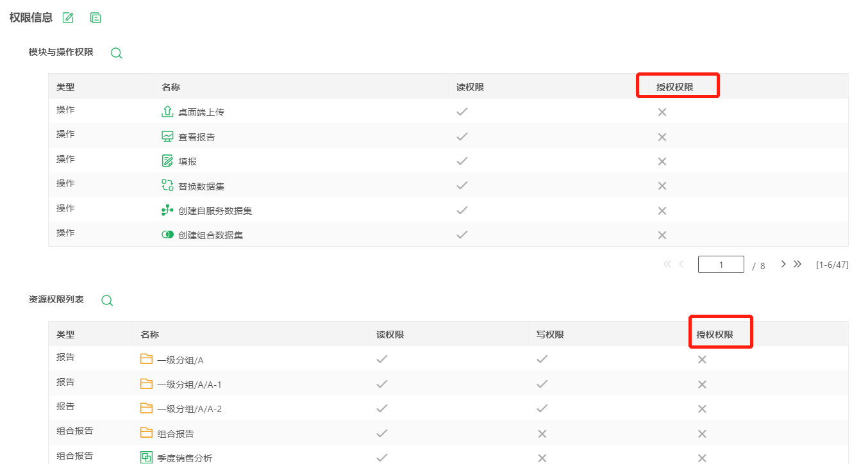868x464 pixels.
Task: Click the [1-6/47] record range text
Action: coord(832,265)
